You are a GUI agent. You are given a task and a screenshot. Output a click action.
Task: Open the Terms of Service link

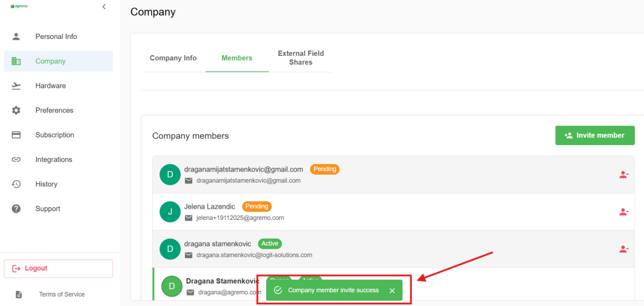coord(62,294)
